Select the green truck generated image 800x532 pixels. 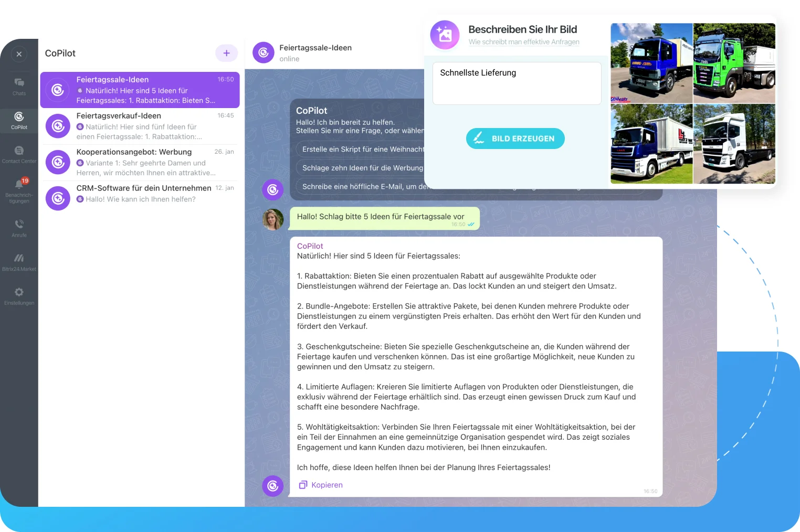pos(734,63)
